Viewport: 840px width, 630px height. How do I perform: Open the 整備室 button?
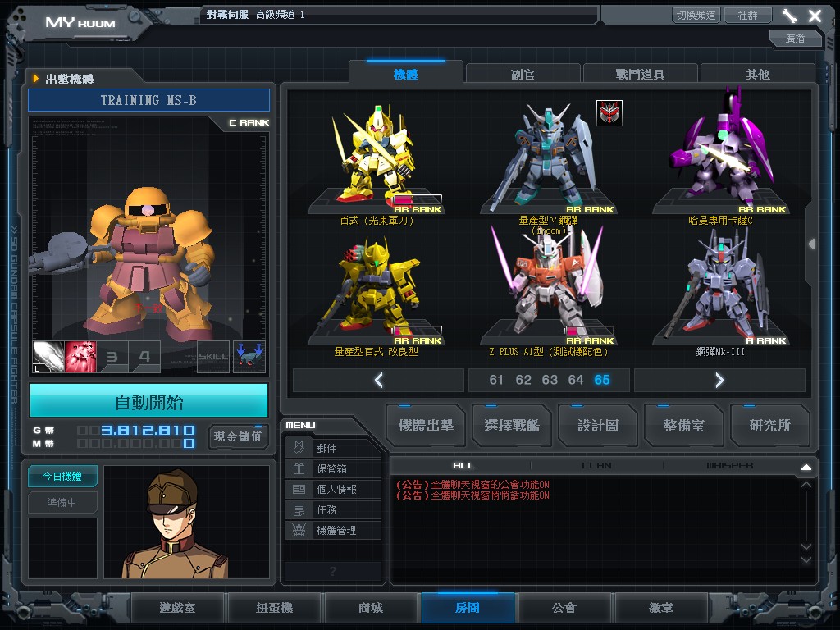pos(683,426)
